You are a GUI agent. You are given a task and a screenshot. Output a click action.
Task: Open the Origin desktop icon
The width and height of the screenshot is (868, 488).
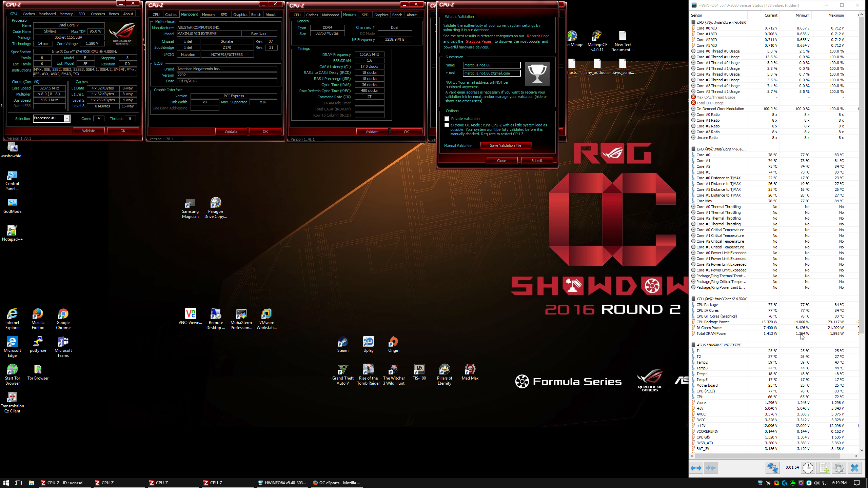tap(394, 344)
